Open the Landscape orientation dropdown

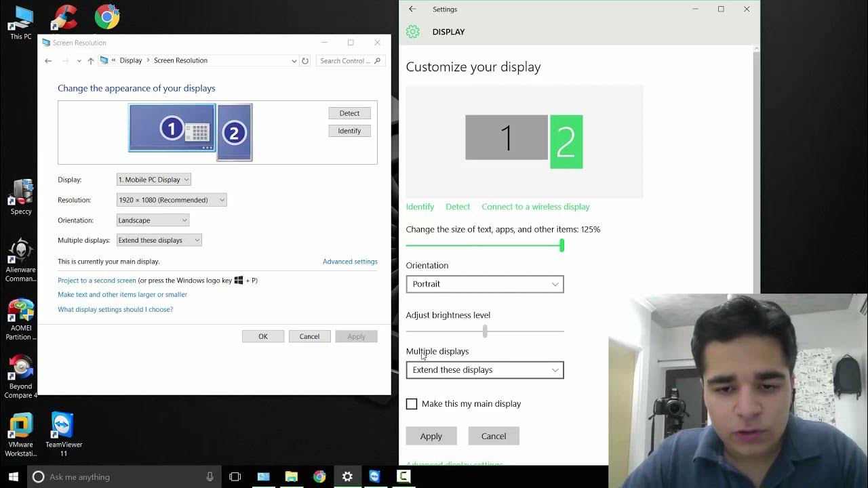click(x=153, y=220)
